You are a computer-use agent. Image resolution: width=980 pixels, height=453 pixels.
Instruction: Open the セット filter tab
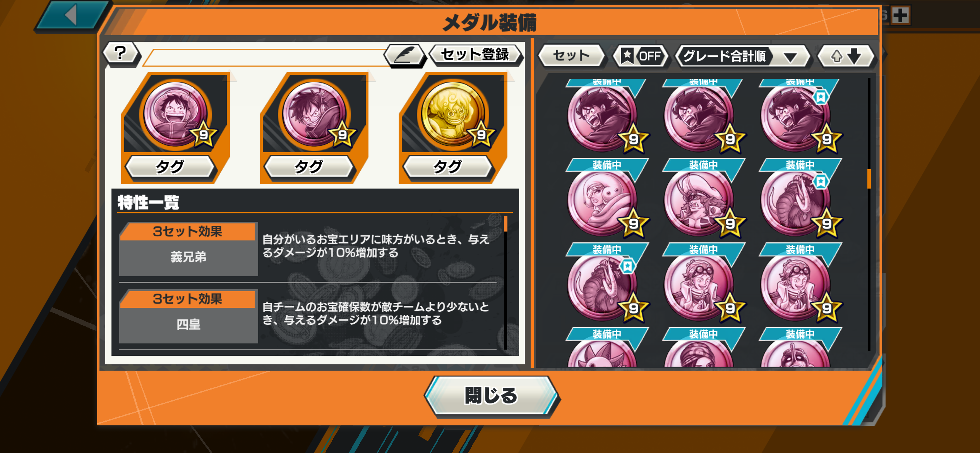(571, 56)
